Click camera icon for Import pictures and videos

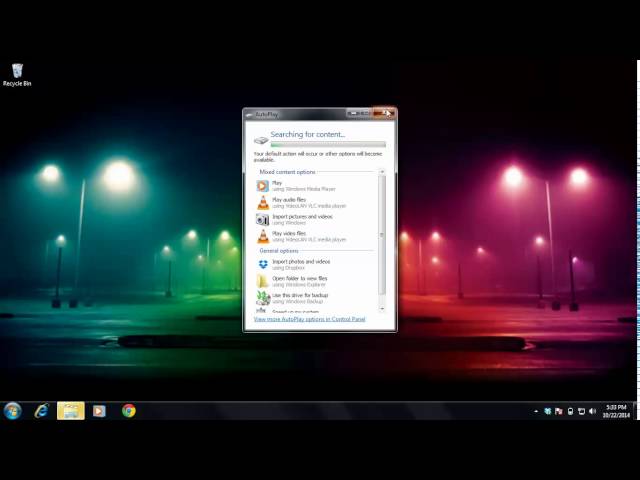pyautogui.click(x=262, y=220)
